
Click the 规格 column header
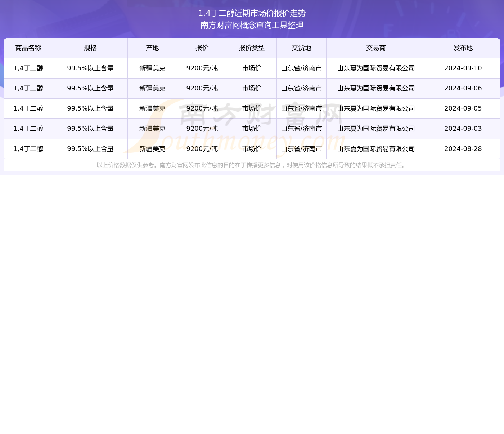pos(90,48)
